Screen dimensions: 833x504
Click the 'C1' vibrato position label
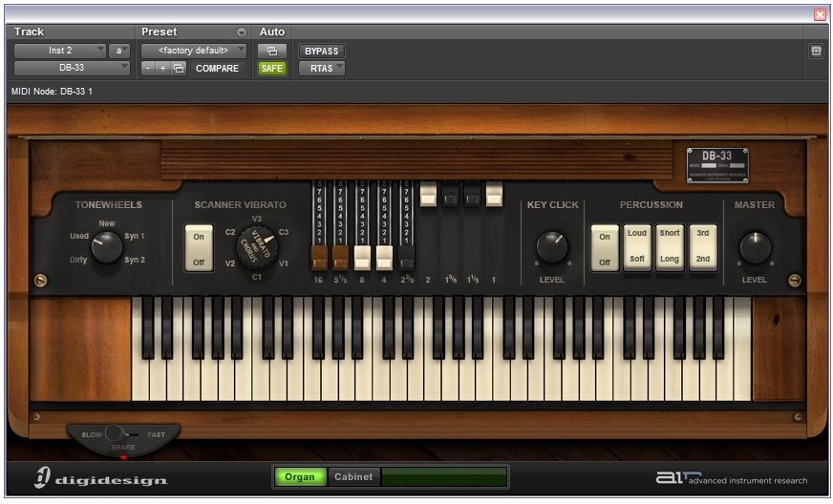(x=257, y=277)
